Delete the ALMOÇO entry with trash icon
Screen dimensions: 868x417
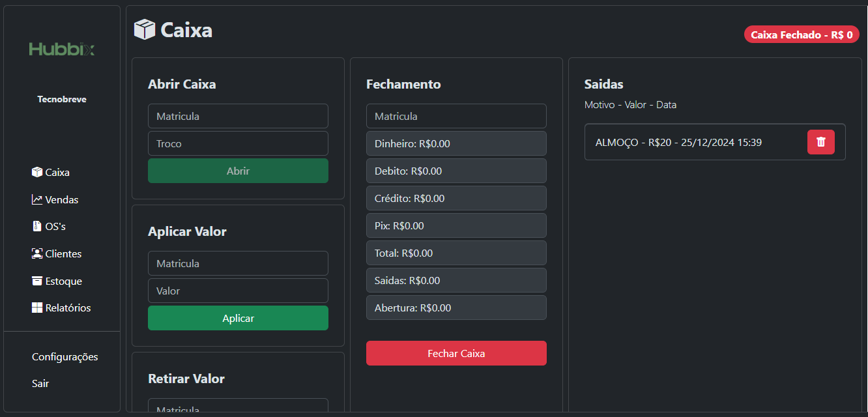click(821, 142)
